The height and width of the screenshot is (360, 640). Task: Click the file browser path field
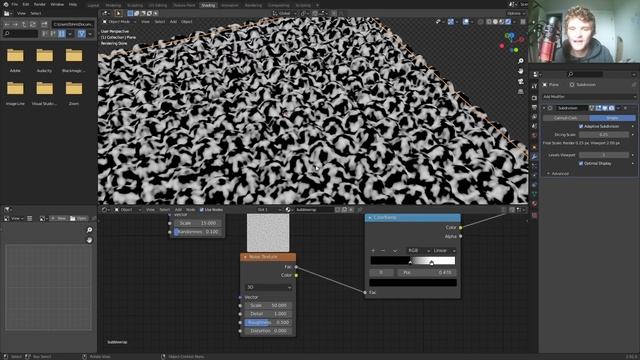coord(73,24)
